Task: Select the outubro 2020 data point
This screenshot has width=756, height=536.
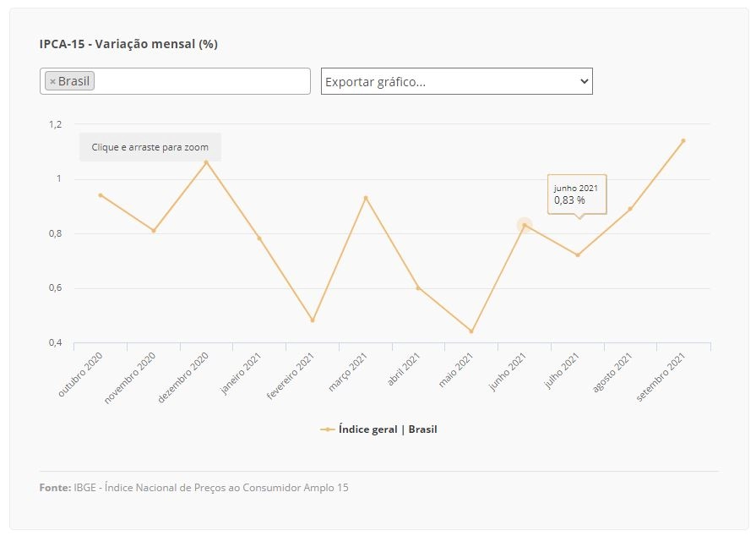Action: pos(101,195)
